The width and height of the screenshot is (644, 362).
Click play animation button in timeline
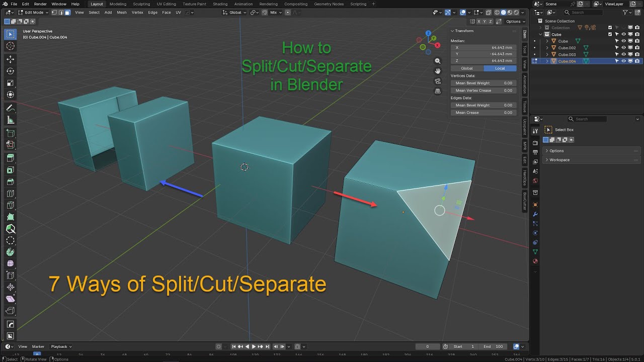253,346
